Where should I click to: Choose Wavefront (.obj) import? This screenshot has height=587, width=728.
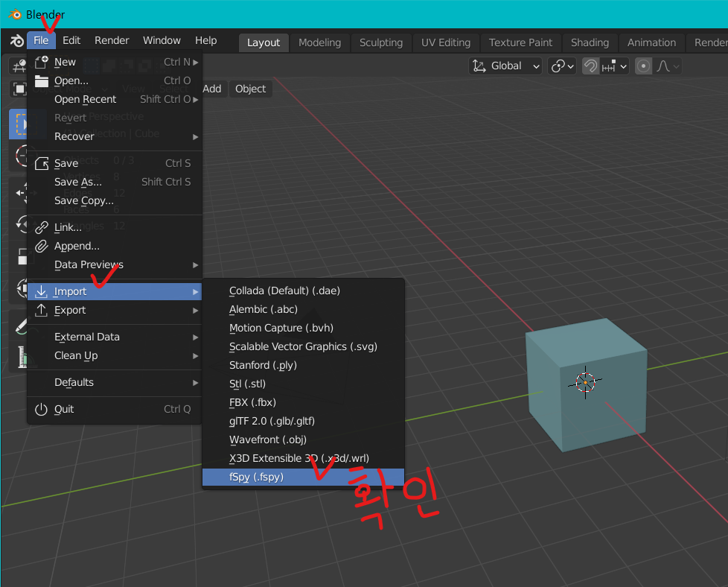point(303,440)
